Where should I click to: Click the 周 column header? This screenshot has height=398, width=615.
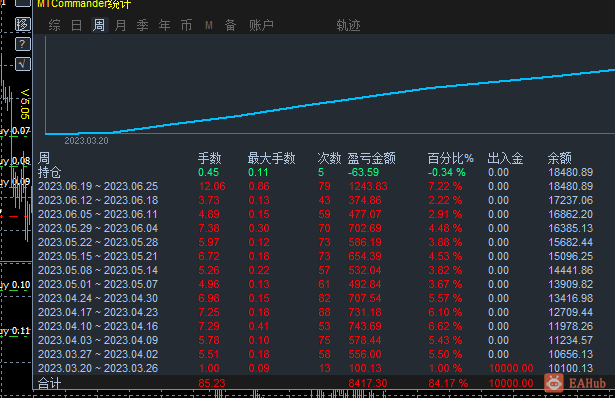coord(44,158)
